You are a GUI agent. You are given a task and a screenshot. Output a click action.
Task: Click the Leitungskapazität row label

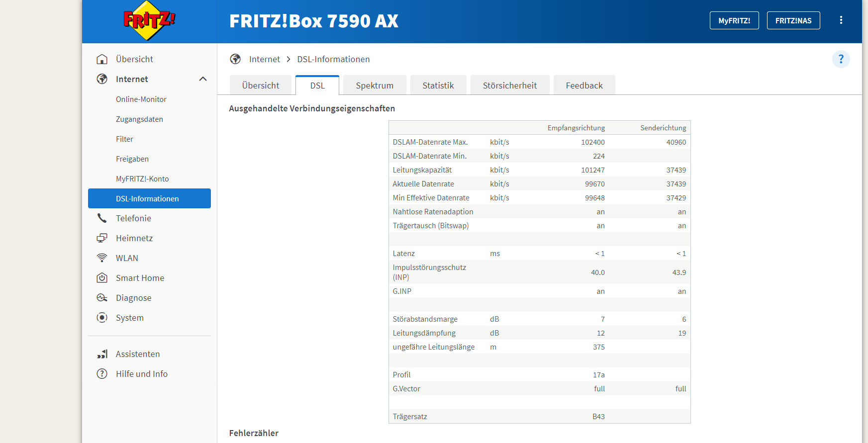422,170
